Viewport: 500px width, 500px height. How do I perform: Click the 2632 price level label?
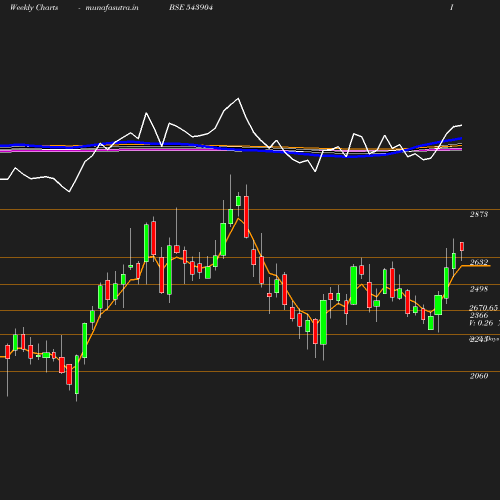pyautogui.click(x=479, y=262)
